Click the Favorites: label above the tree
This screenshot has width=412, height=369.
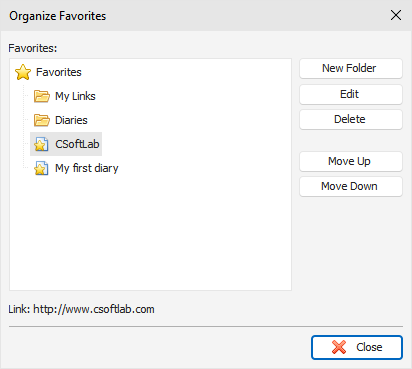coord(33,48)
